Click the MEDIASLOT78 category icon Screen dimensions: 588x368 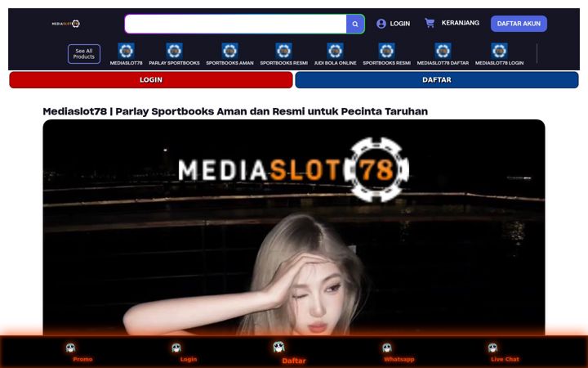click(x=126, y=51)
